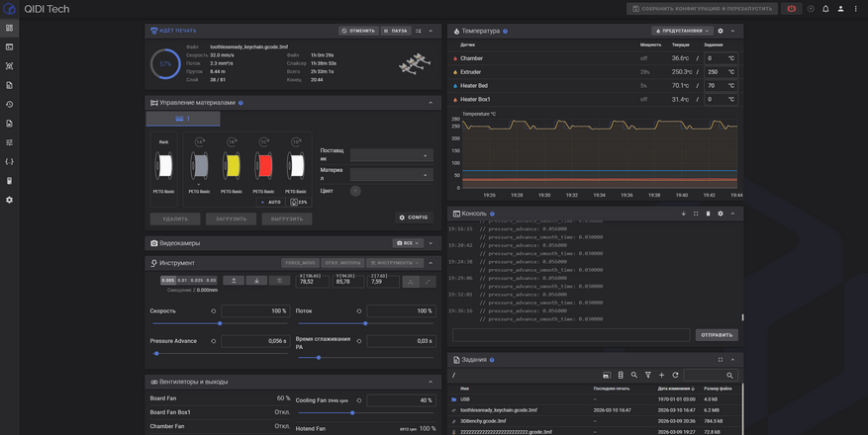
Task: Open the notifications bell
Action: pos(825,9)
